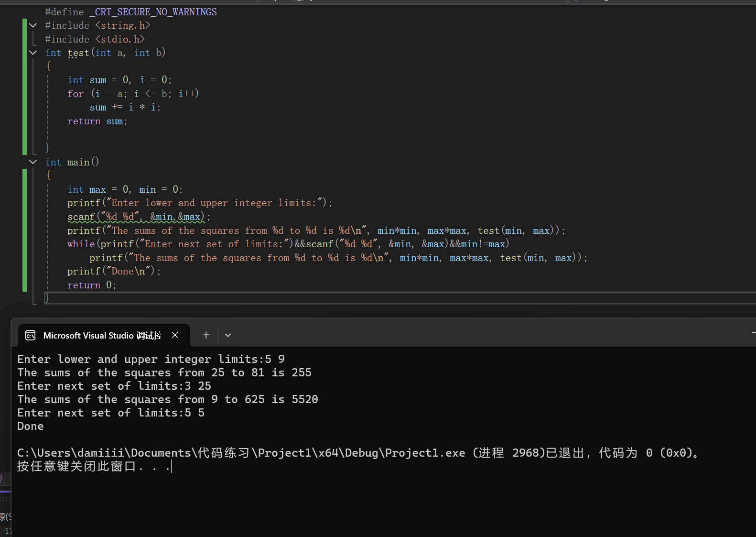Click the 'return sum;' statement

click(97, 121)
